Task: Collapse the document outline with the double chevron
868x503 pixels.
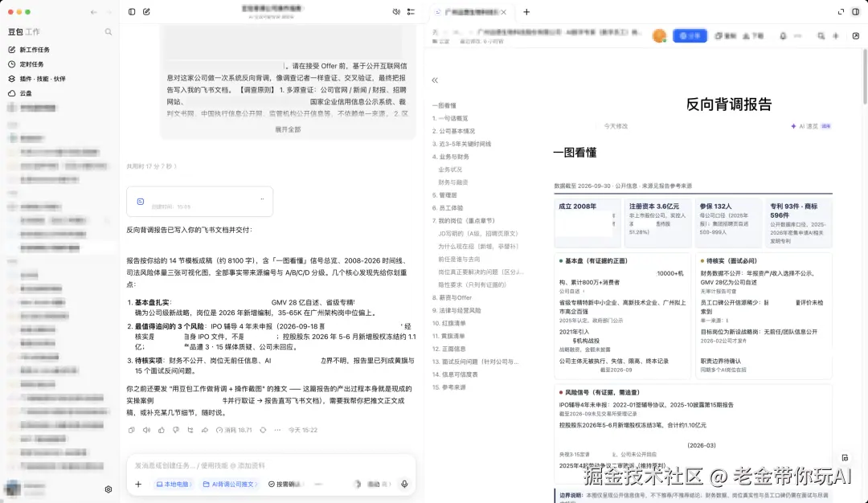Action: 435,80
